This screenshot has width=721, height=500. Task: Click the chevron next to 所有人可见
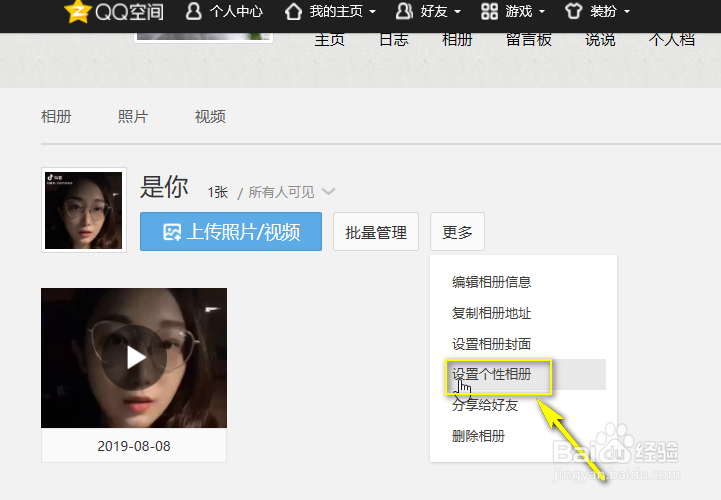click(x=328, y=191)
